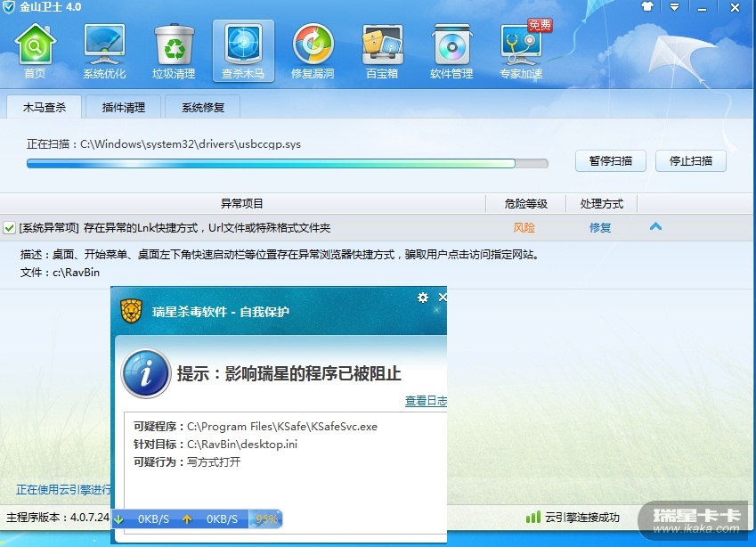The height and width of the screenshot is (547, 756).
Task: Click the 95% usage indicator
Action: point(265,519)
